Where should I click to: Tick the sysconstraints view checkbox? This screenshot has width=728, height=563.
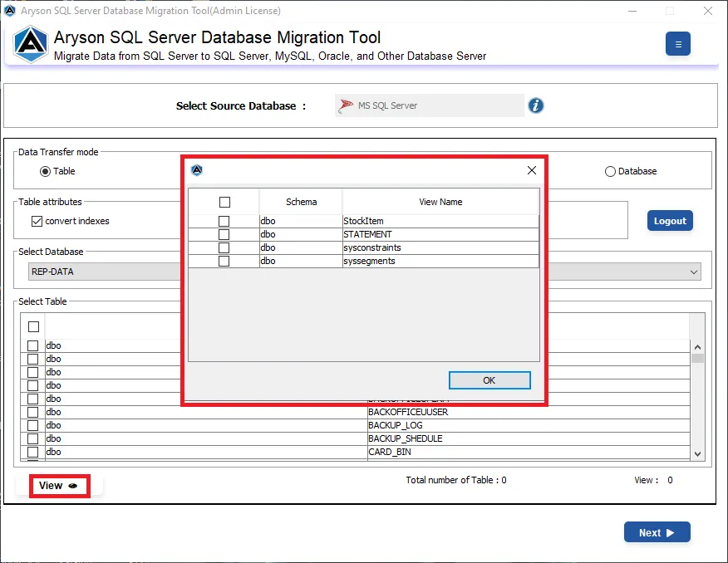(x=224, y=247)
